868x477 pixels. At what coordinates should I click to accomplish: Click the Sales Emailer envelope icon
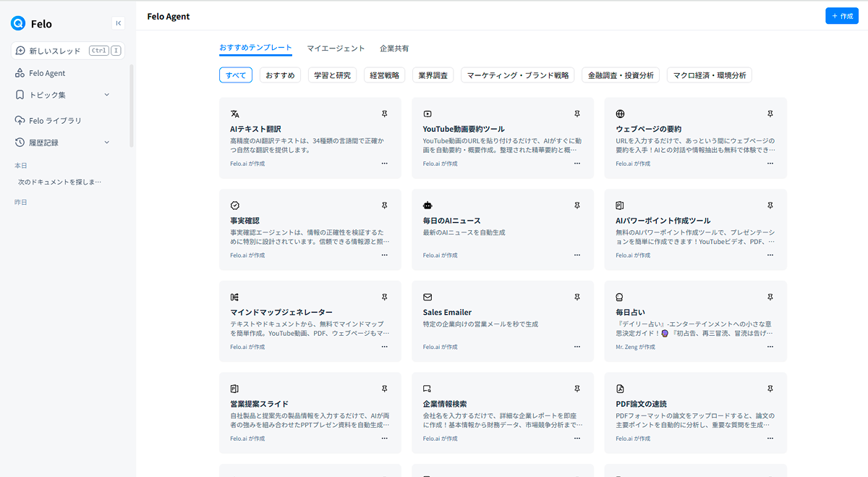point(427,297)
